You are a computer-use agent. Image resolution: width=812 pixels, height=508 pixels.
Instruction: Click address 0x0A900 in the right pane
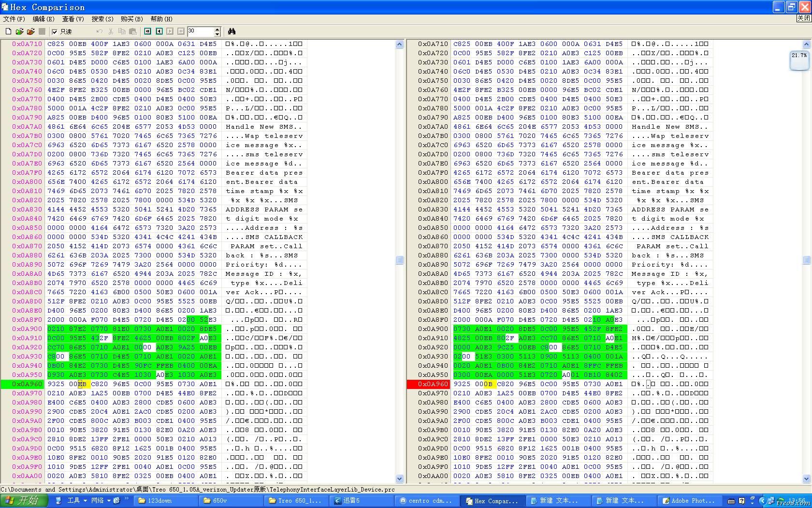(433, 329)
